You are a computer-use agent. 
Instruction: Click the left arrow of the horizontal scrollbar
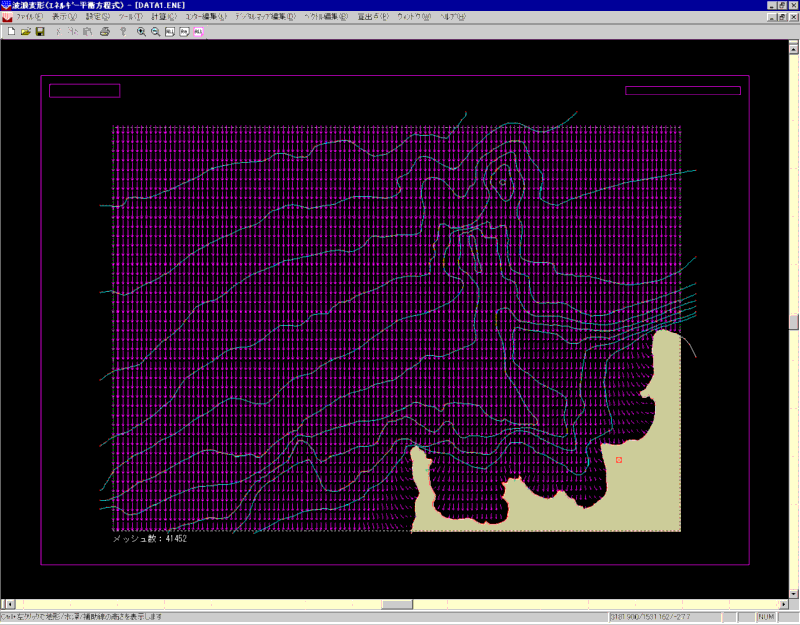tap(10, 605)
